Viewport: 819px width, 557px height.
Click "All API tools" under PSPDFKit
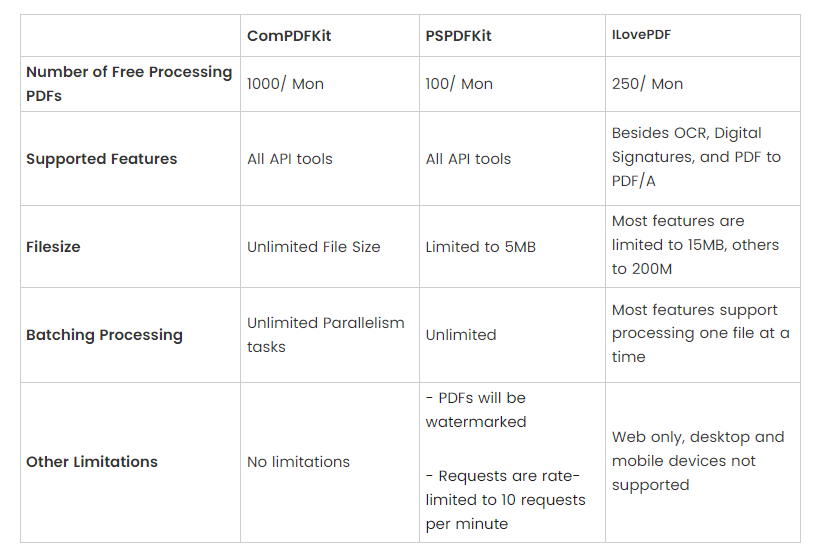[468, 159]
